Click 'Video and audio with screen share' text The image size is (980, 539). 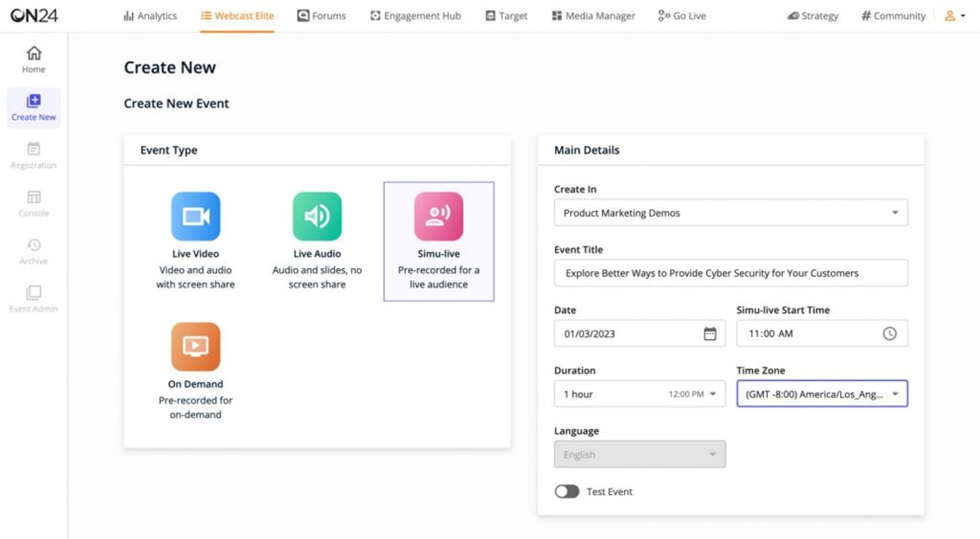click(x=195, y=277)
